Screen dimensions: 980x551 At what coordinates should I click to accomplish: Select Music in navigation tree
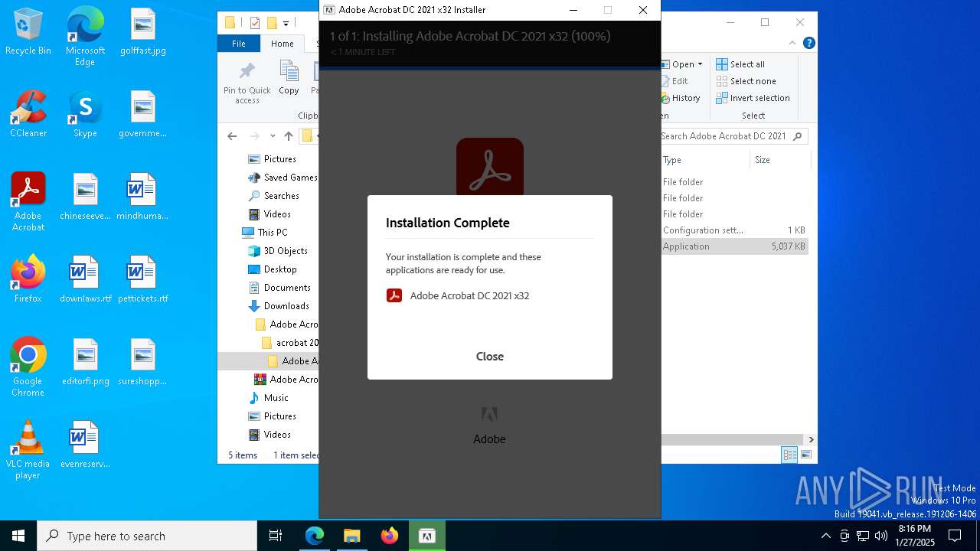(269, 398)
